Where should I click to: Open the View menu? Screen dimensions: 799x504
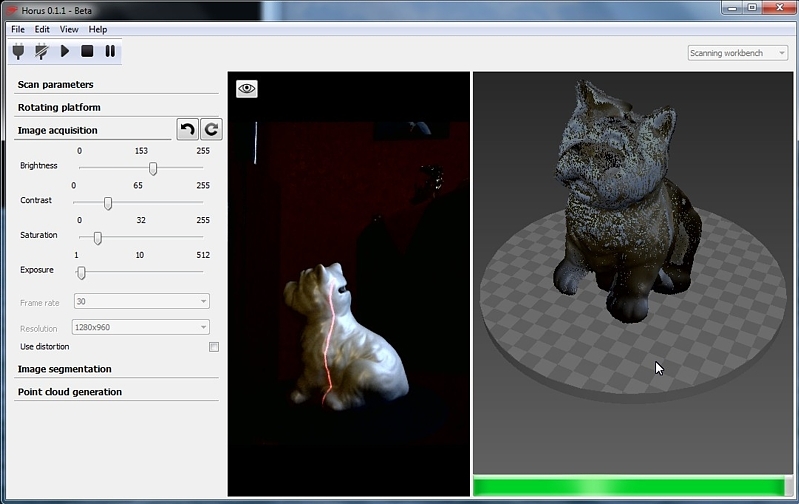[x=69, y=29]
